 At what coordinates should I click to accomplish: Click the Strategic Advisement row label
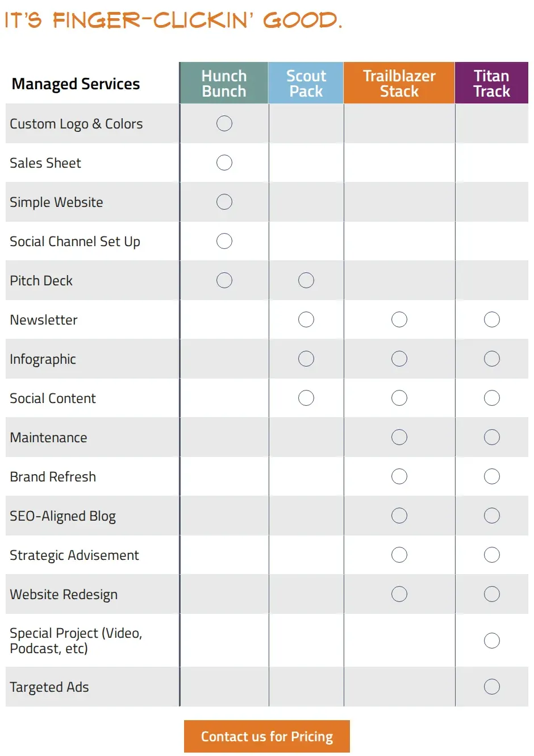pyautogui.click(x=74, y=555)
